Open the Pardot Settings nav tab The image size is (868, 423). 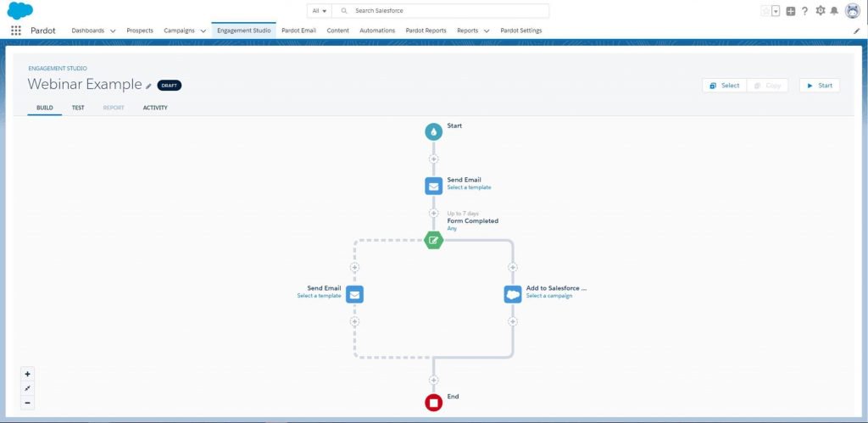521,31
